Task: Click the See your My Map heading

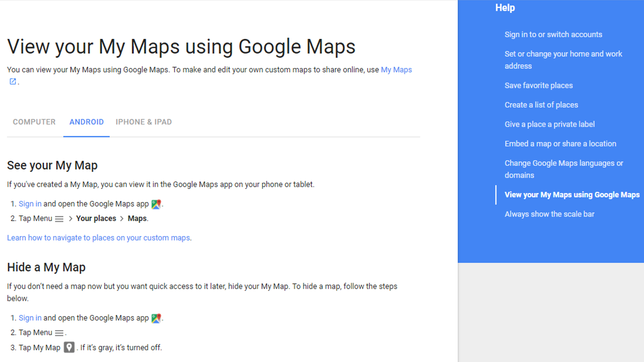Action: click(52, 165)
